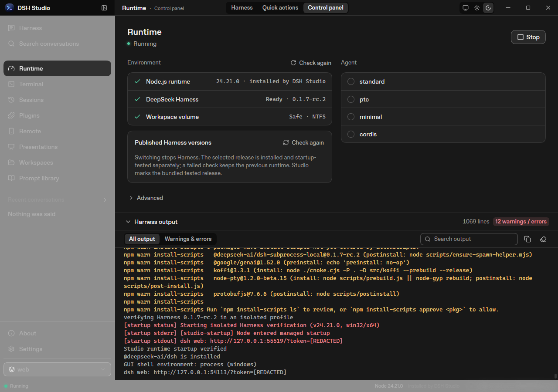Click Terminal in the sidebar

(x=57, y=84)
